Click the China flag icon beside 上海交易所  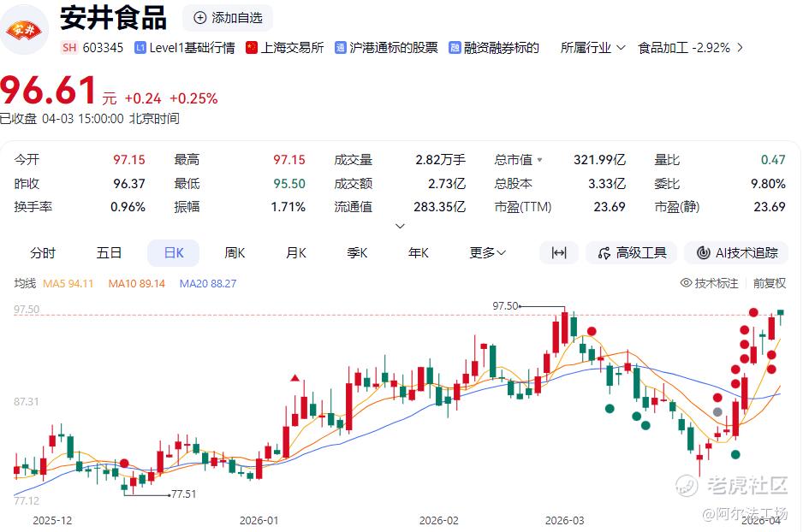click(x=252, y=48)
